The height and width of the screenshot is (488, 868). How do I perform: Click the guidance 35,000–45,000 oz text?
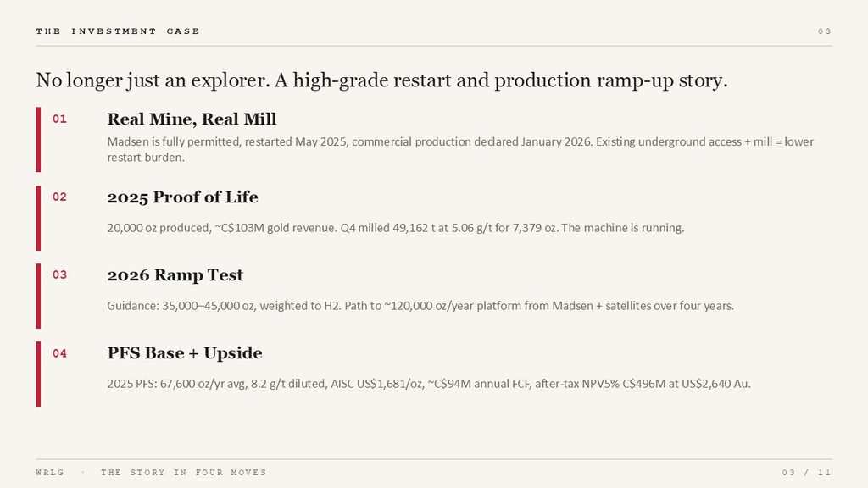pyautogui.click(x=420, y=306)
